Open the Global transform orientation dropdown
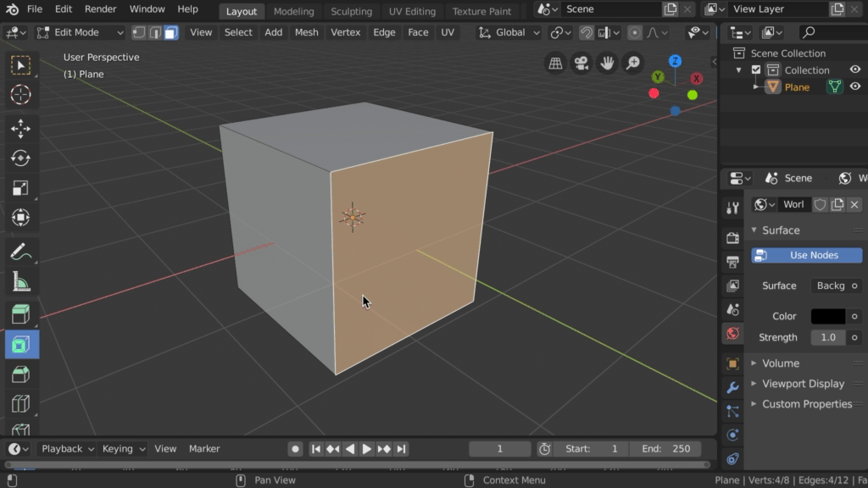 click(x=509, y=32)
